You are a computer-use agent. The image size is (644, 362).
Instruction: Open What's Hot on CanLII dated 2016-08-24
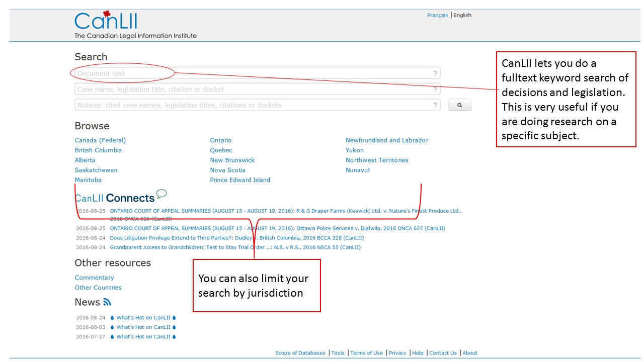(x=143, y=318)
